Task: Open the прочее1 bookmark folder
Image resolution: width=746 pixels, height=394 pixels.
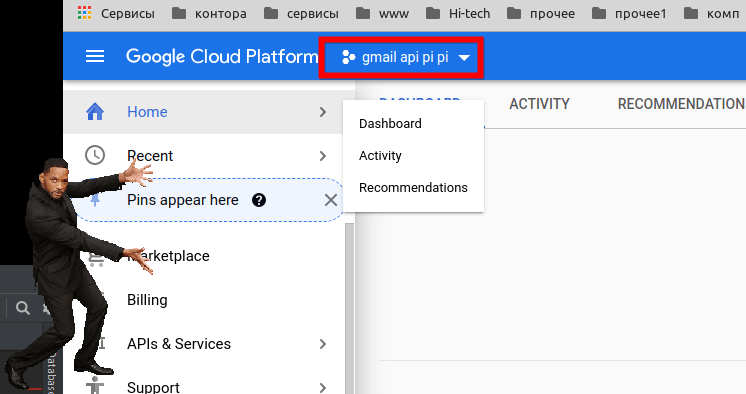Action: 629,14
